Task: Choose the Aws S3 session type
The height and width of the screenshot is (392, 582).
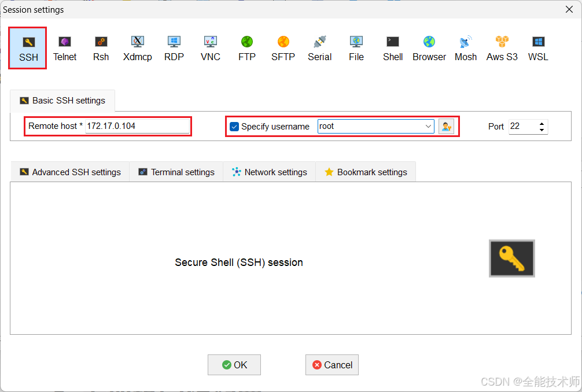Action: click(502, 48)
